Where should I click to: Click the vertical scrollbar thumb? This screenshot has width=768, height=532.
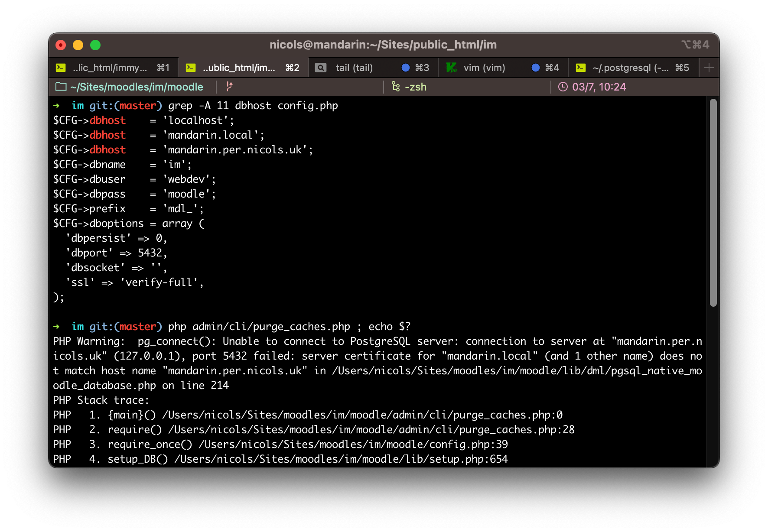click(713, 203)
